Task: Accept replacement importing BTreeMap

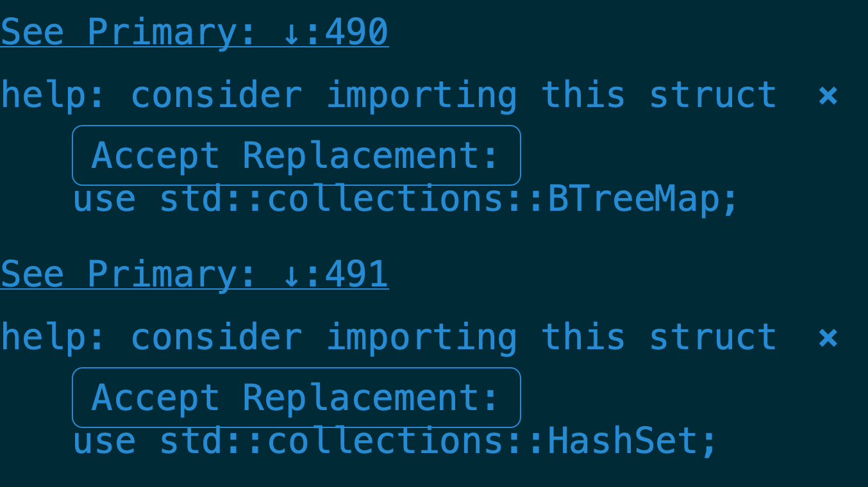Action: pyautogui.click(x=296, y=156)
